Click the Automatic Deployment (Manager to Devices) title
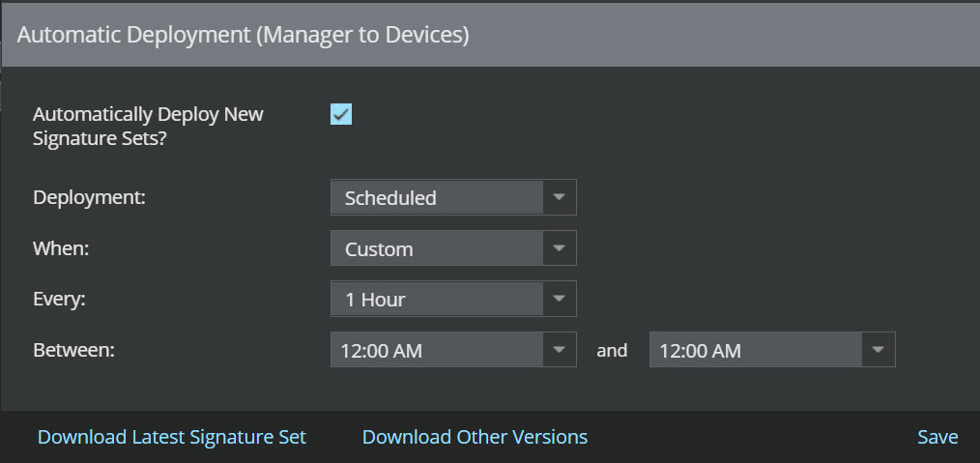This screenshot has width=980, height=463. [x=243, y=35]
